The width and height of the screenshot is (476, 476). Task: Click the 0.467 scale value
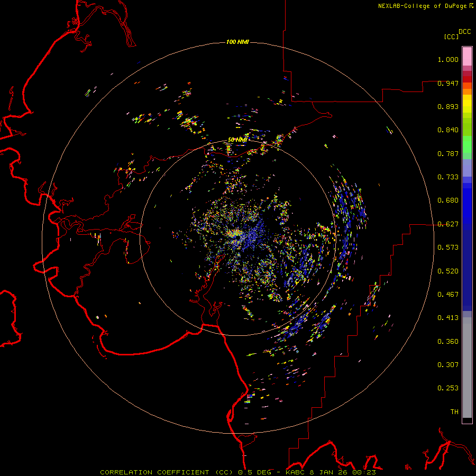[448, 295]
